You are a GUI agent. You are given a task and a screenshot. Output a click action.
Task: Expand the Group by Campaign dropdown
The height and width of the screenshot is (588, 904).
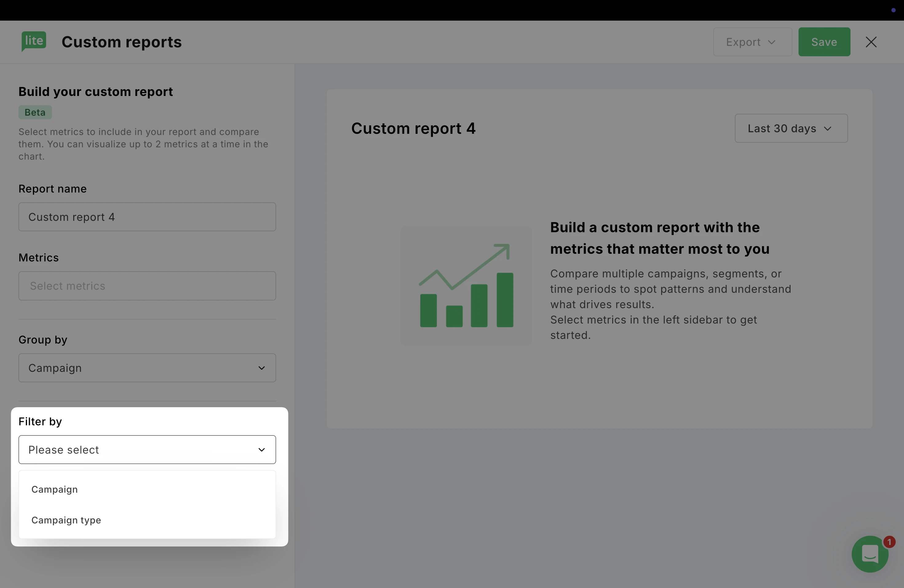click(x=147, y=368)
